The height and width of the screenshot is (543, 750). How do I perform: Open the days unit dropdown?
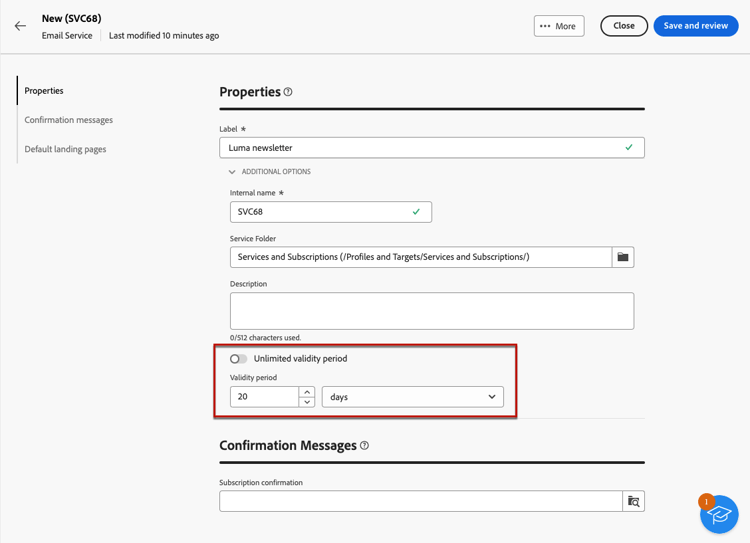412,397
